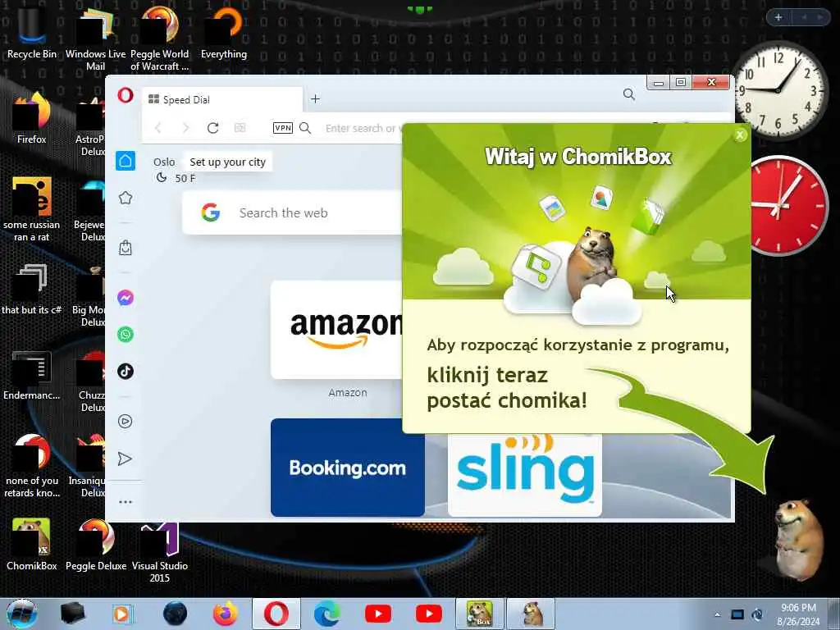
Task: Toggle the VPN badge in address bar
Action: pyautogui.click(x=283, y=127)
